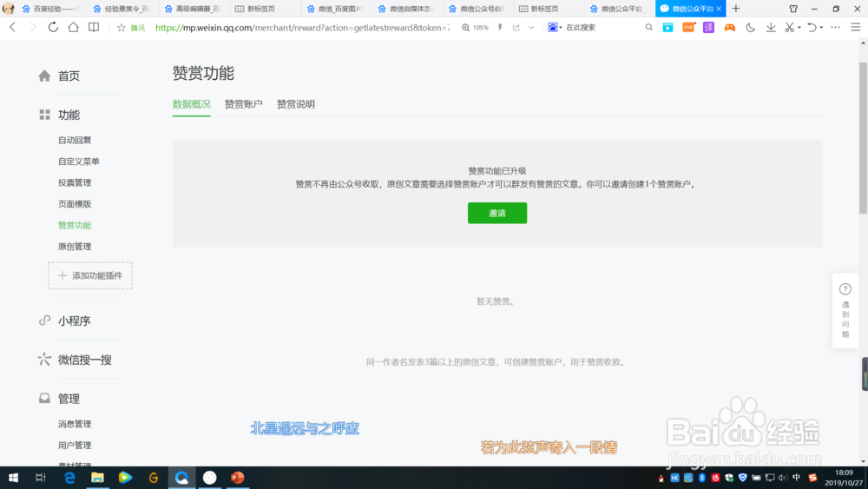Open a new tab with plus button
The height and width of the screenshot is (489, 868).
[736, 9]
